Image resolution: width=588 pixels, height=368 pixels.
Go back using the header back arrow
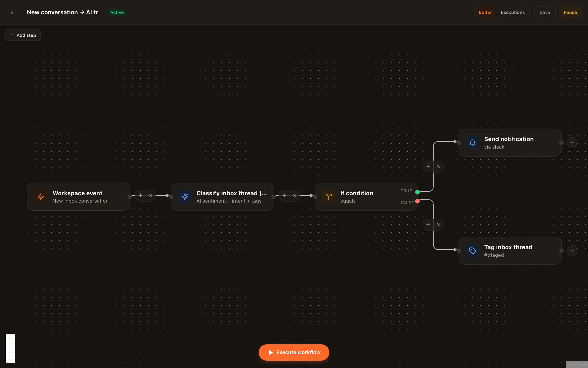[12, 12]
